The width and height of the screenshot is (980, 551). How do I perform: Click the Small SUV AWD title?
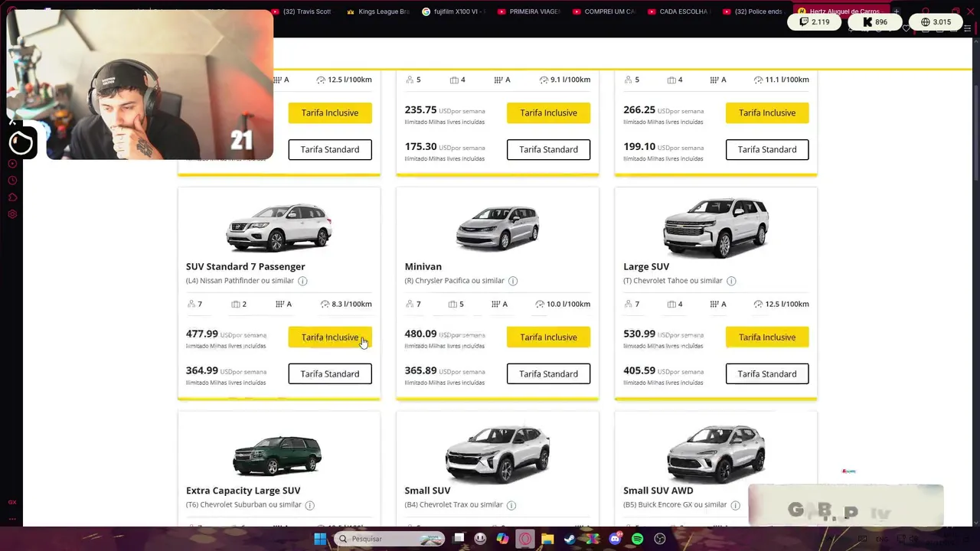pyautogui.click(x=658, y=491)
